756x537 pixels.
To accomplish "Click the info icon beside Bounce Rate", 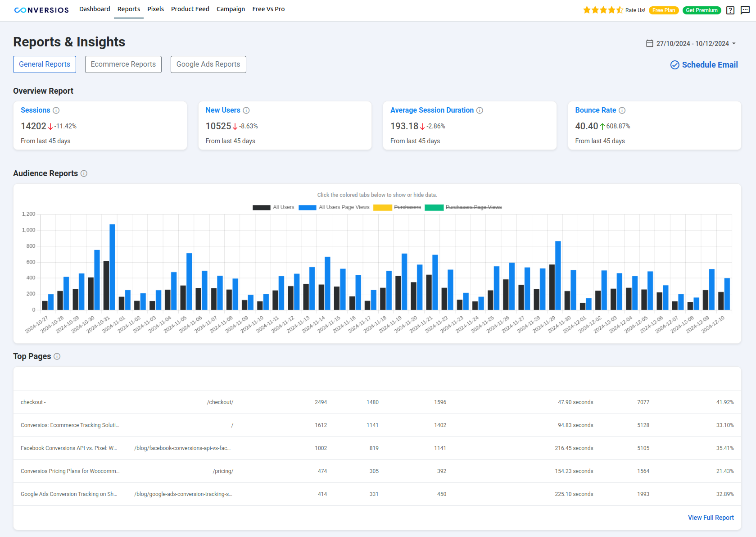I will [x=622, y=110].
